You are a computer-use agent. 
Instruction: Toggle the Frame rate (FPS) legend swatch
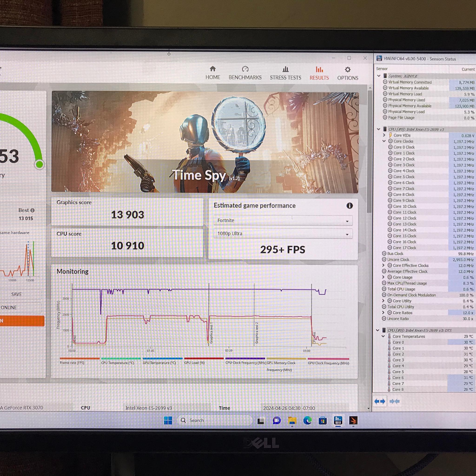[79, 358]
